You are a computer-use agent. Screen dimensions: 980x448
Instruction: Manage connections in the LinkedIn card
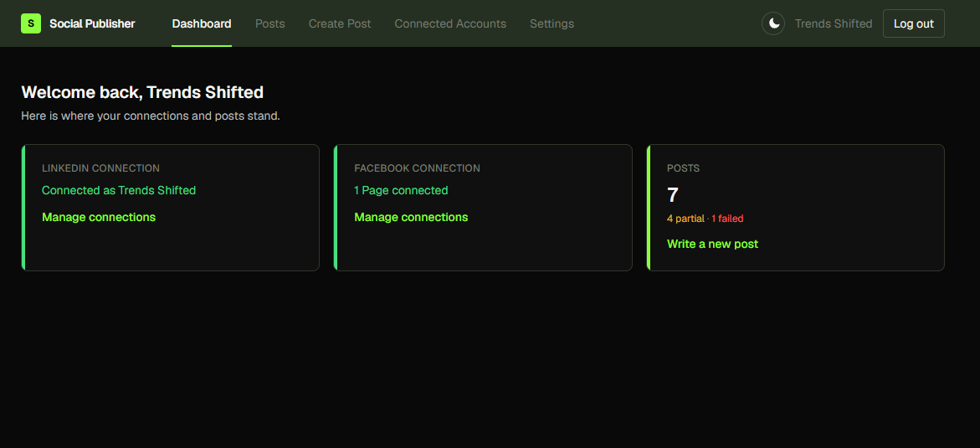coord(99,217)
